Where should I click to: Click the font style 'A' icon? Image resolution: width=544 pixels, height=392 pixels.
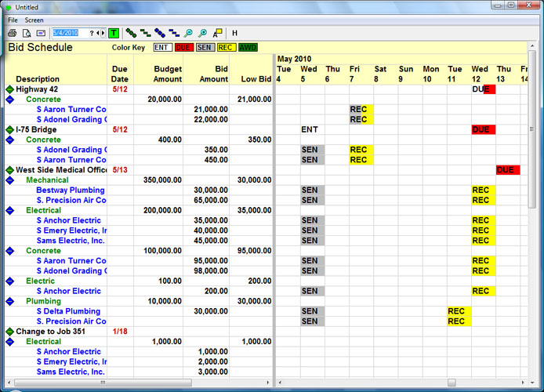click(216, 33)
